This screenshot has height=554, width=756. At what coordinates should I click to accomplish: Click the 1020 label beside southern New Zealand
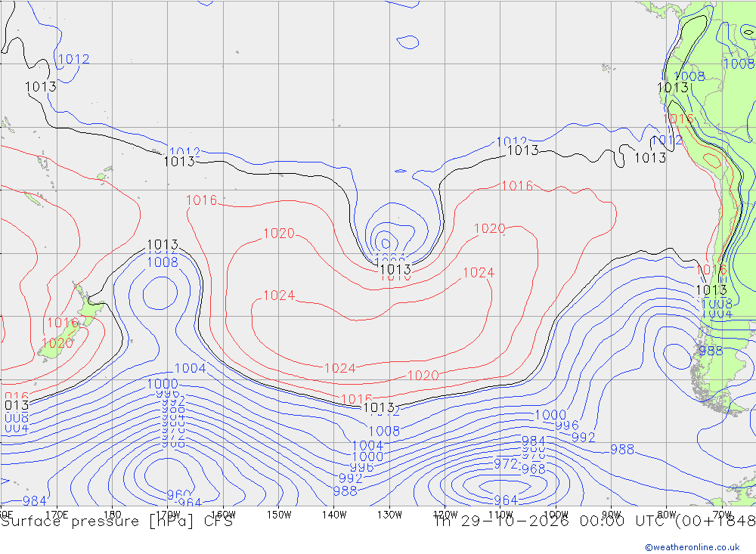point(57,343)
